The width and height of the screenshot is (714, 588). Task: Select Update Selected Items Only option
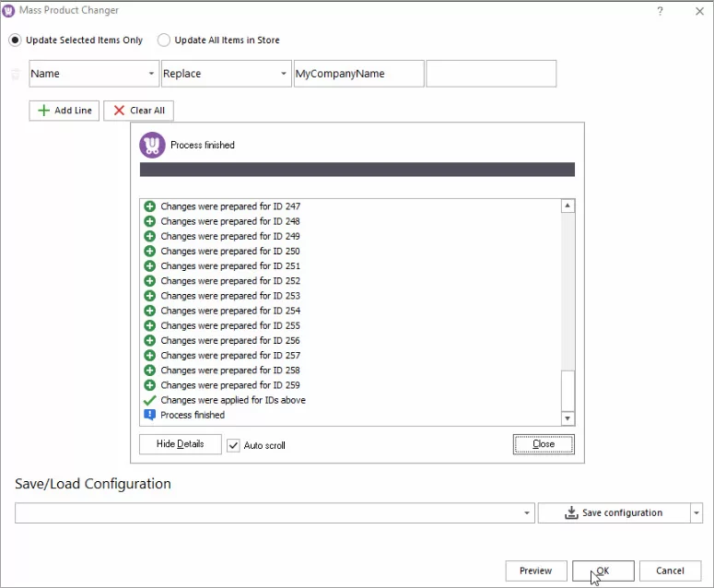(16, 41)
